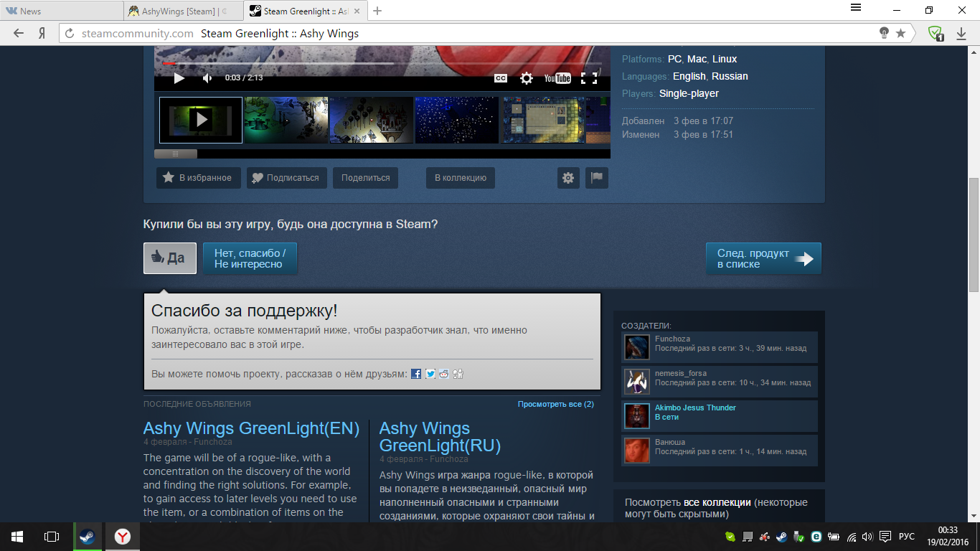
Task: Select the Steam Greenlight :: Ashy Wings tab
Action: tap(306, 11)
